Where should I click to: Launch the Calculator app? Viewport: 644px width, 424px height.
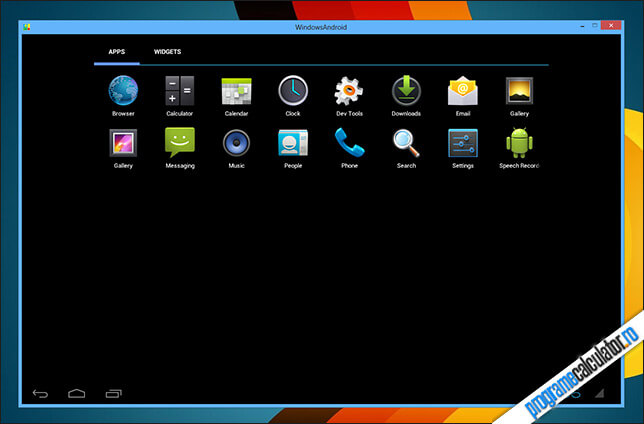click(x=180, y=96)
